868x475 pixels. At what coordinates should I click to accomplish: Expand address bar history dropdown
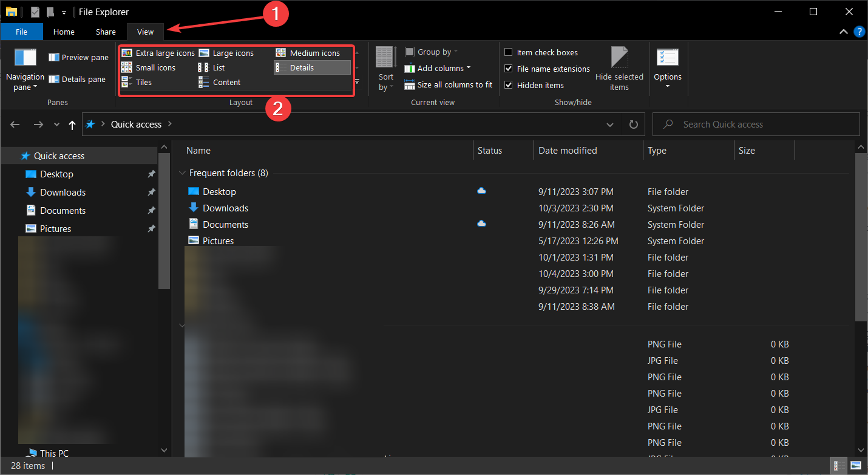click(x=610, y=125)
